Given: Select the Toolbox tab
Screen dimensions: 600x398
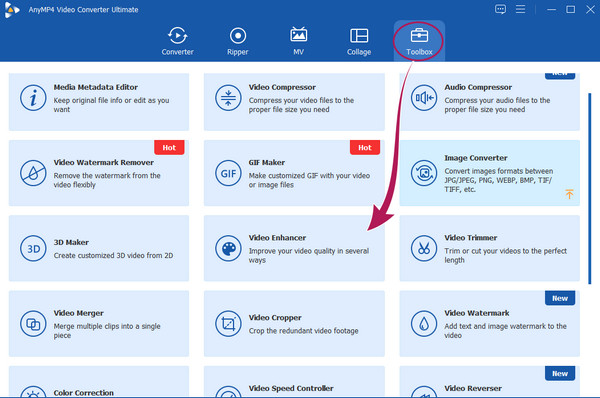Looking at the screenshot, I should [x=419, y=41].
